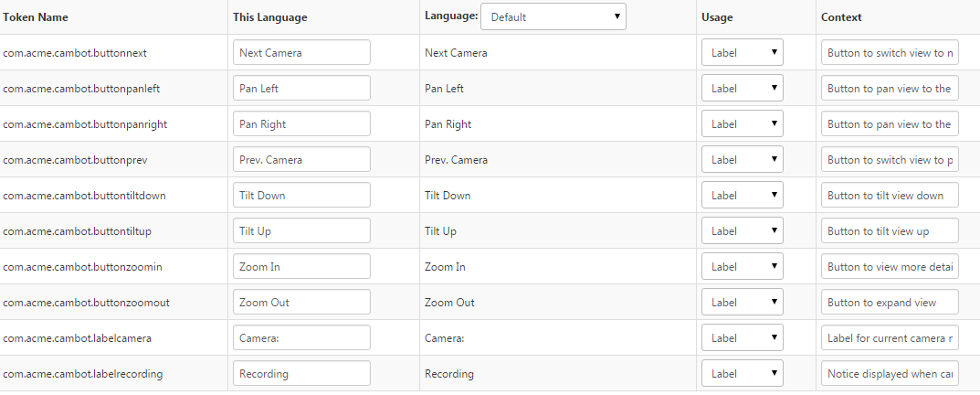
Task: Focus the Camera: label input field
Action: pos(301,337)
